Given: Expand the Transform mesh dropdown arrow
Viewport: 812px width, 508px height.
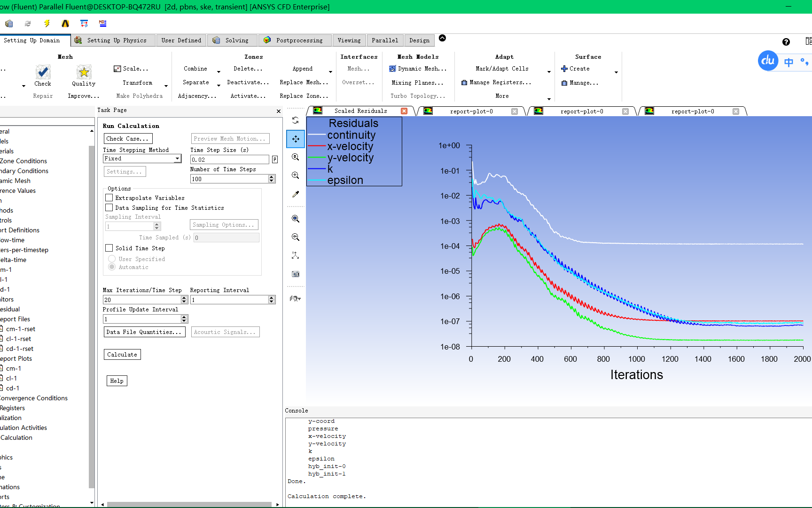Looking at the screenshot, I should point(166,86).
